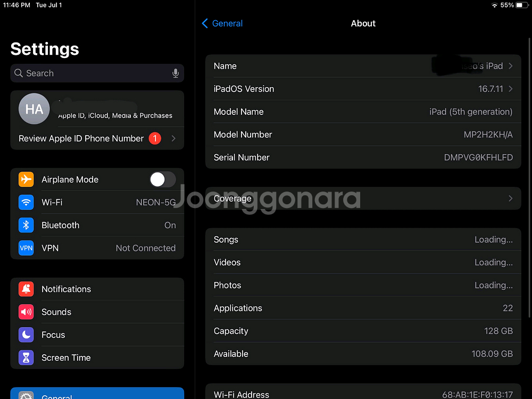Viewport: 532px width, 399px height.
Task: Open the VPN menu row
Action: tap(97, 248)
